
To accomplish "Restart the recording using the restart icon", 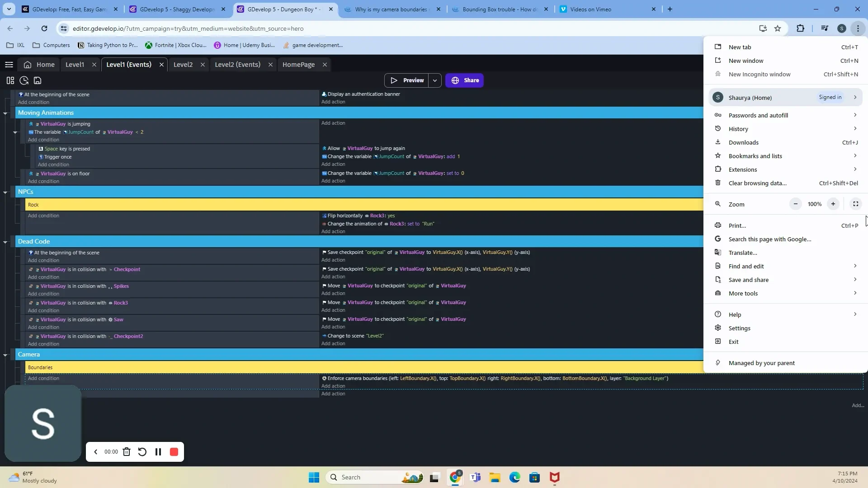I will tap(142, 452).
